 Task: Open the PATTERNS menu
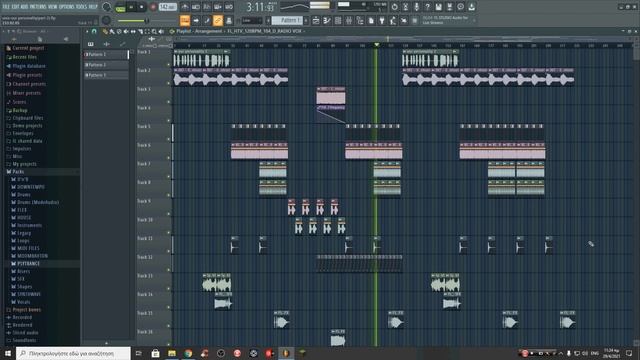(38, 7)
